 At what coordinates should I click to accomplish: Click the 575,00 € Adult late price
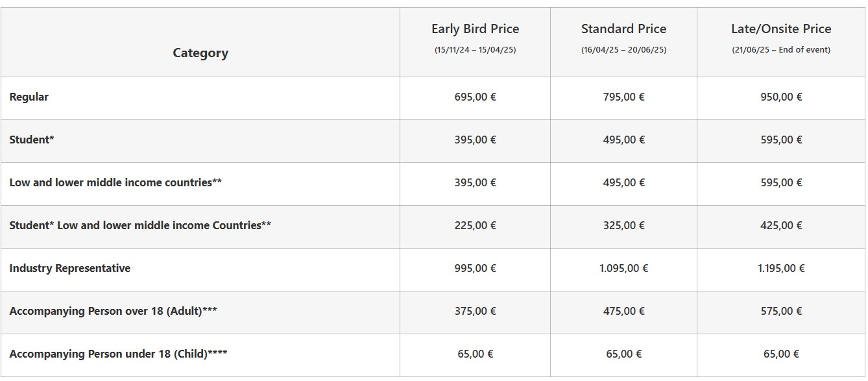[781, 312]
